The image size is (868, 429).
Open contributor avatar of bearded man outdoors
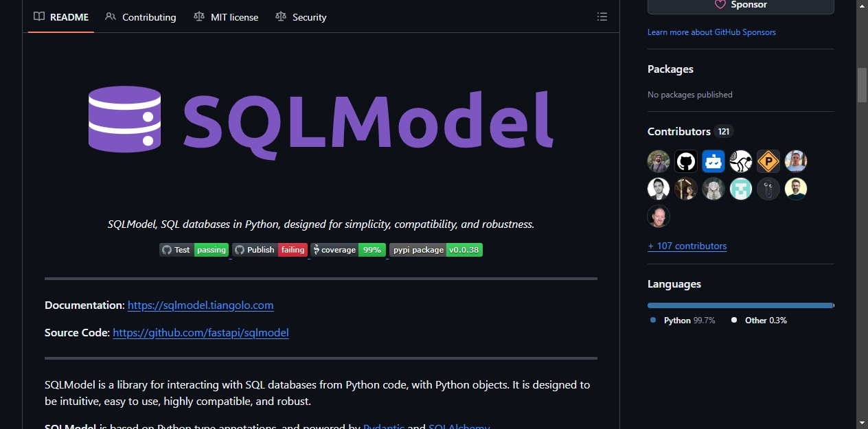(659, 161)
